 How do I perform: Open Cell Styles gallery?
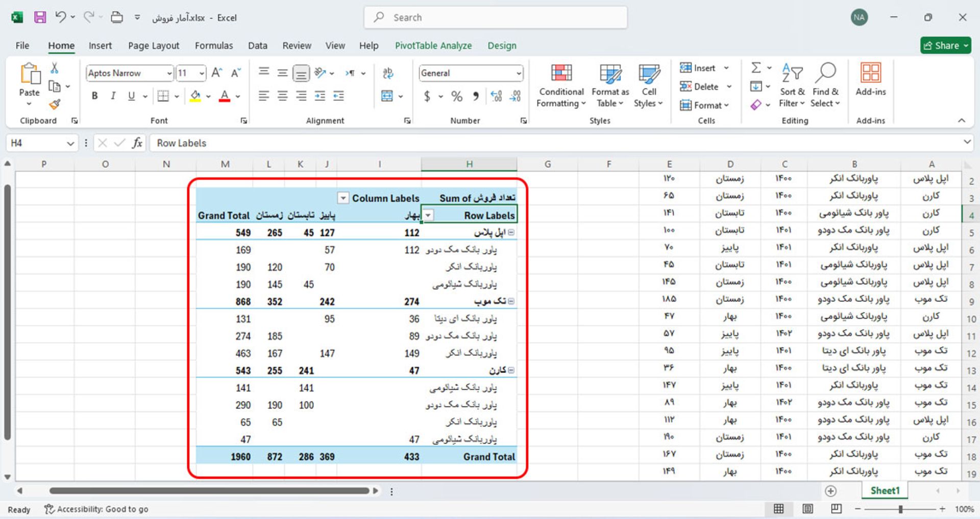tap(649, 86)
